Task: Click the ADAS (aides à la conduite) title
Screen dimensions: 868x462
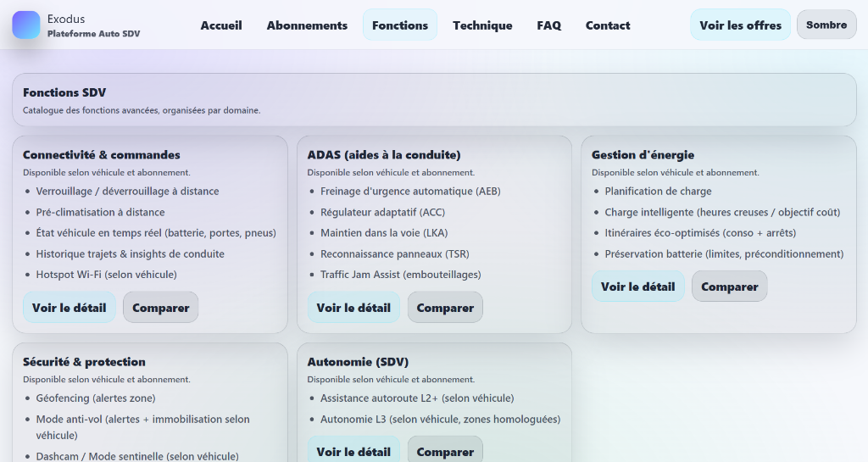Action: [x=384, y=155]
